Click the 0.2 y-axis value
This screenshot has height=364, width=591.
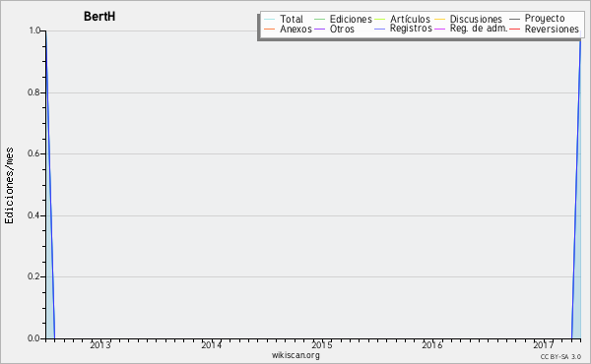coord(33,276)
